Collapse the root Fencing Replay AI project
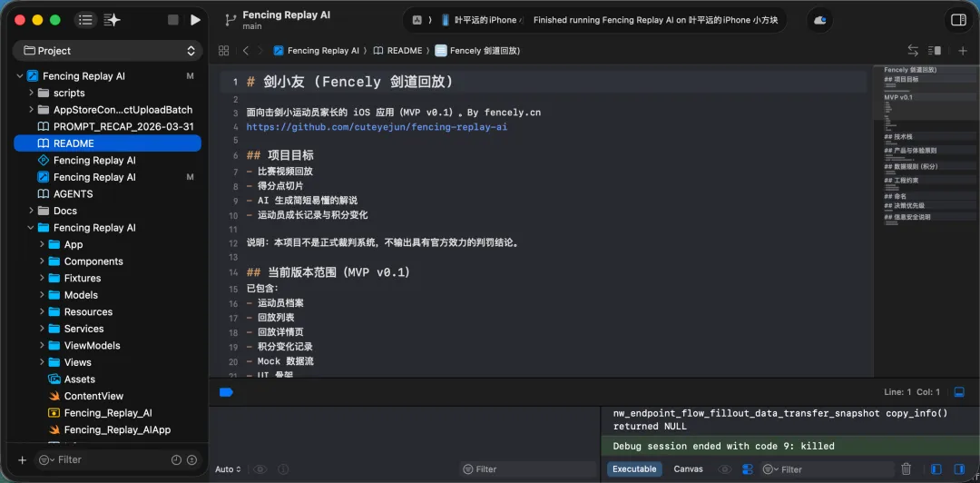The image size is (980, 483). (x=19, y=76)
